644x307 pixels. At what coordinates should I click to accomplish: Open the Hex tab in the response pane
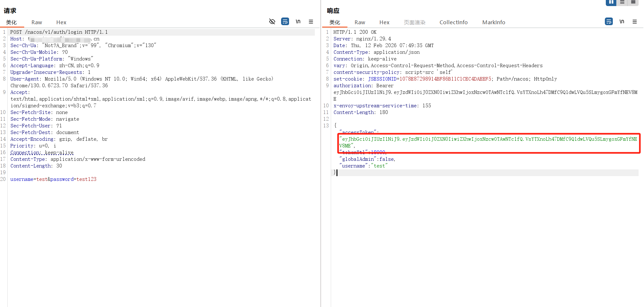coord(384,22)
